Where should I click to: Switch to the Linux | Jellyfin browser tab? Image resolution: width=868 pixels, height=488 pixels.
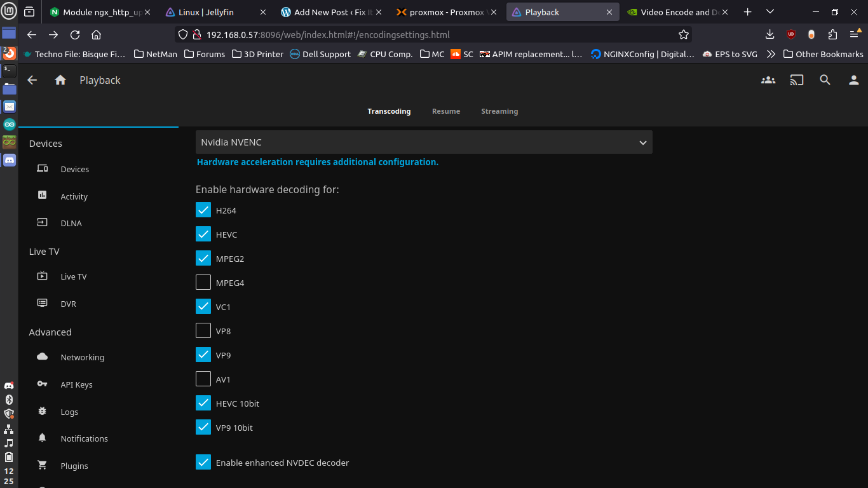pos(215,12)
